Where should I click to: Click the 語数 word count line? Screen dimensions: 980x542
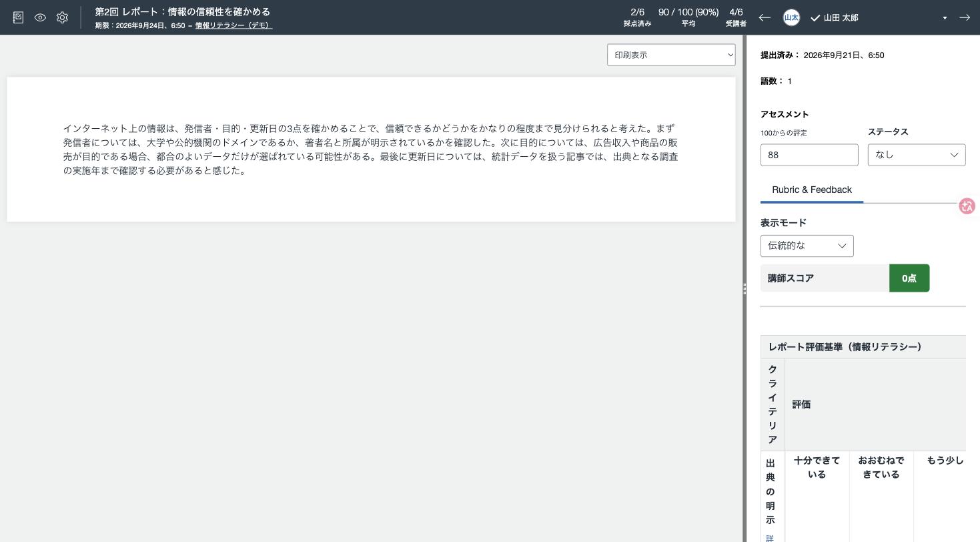click(776, 81)
